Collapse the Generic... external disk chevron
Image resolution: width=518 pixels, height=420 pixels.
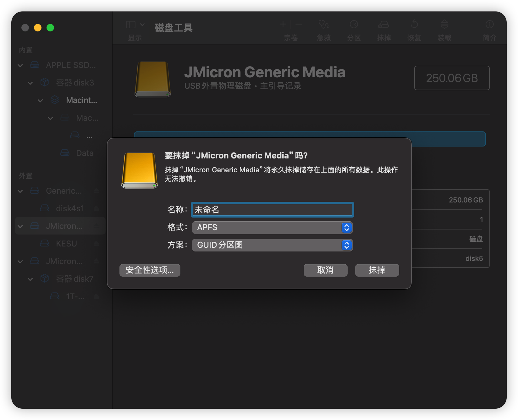pos(20,191)
